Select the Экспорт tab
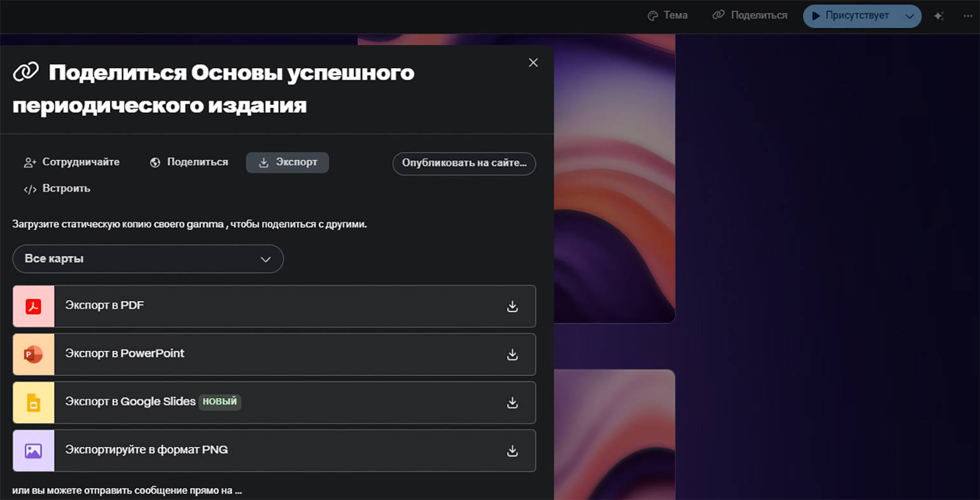980x500 pixels. [288, 162]
